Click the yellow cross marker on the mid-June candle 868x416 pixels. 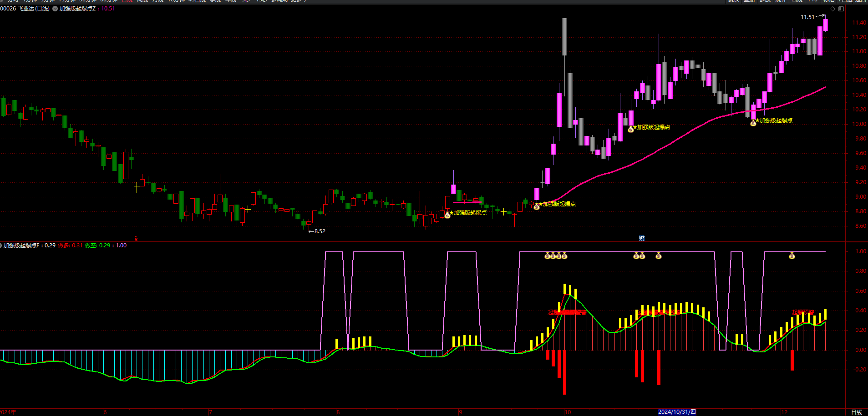[x=137, y=187]
